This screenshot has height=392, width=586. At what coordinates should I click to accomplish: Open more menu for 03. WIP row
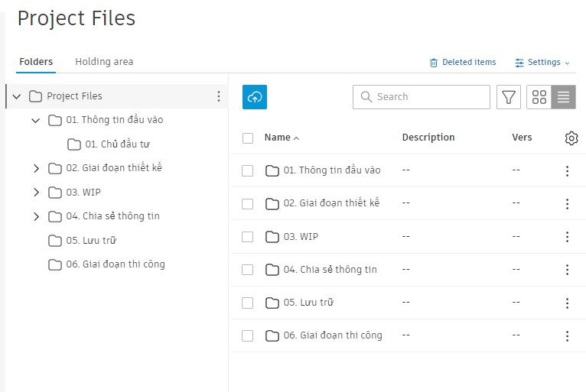tap(567, 237)
